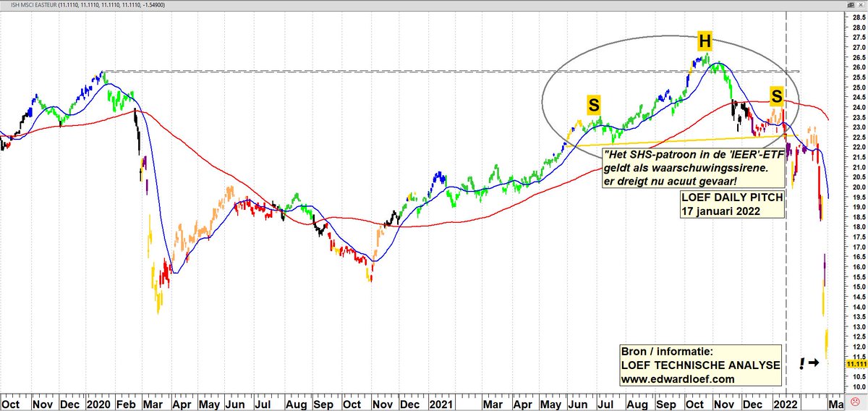Click the yellow 11.111 last price label
The image size is (868, 411).
(855, 365)
